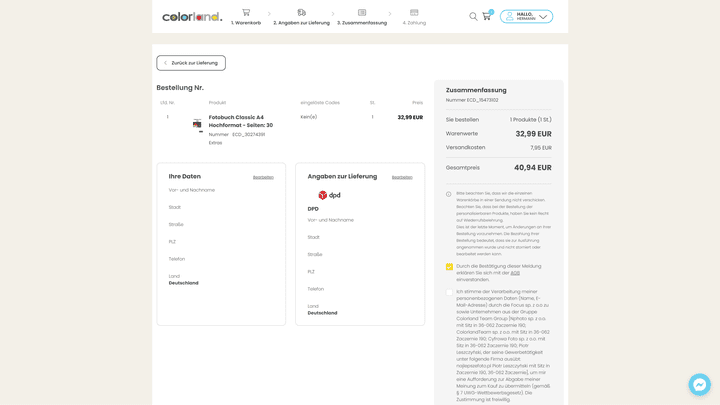Click the Bestellung Nr. heading
This screenshot has height=405, width=720.
[180, 88]
